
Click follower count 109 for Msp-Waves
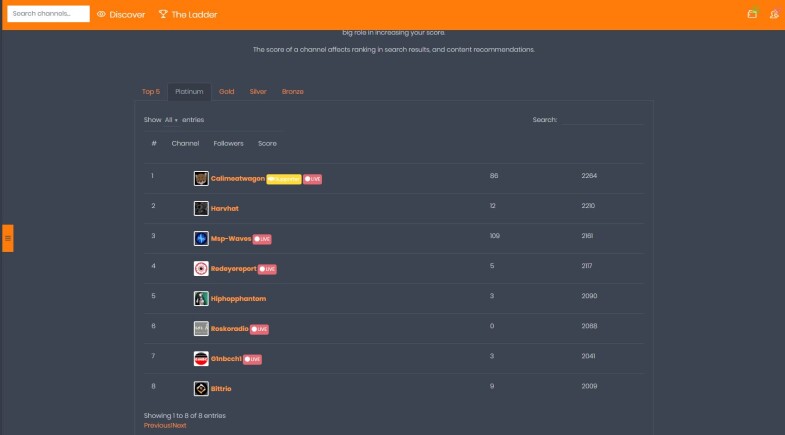pyautogui.click(x=495, y=236)
